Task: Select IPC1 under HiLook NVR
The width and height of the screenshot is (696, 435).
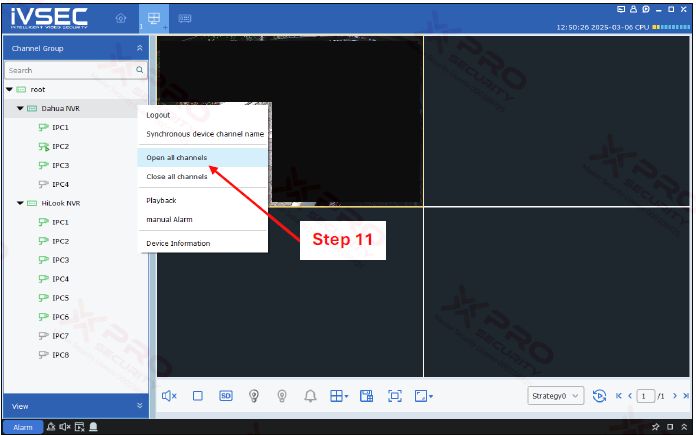Action: pyautogui.click(x=60, y=222)
